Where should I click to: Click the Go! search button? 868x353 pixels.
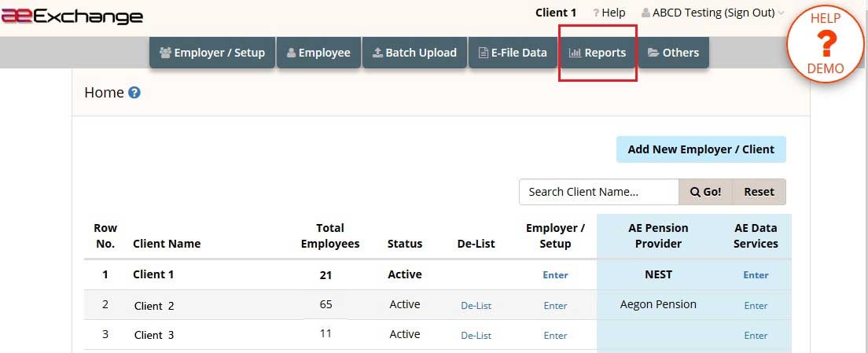point(706,192)
